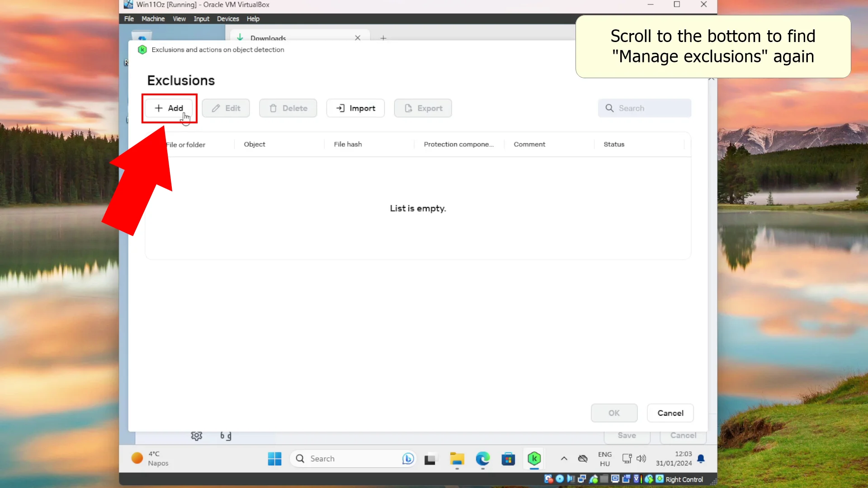Image resolution: width=868 pixels, height=488 pixels.
Task: Close the Downloads browser tab
Action: click(358, 38)
